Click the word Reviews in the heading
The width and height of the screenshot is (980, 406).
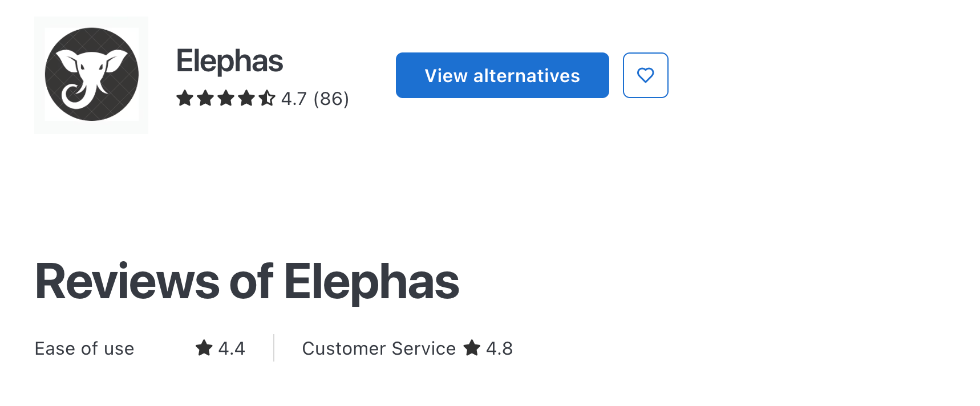127,281
